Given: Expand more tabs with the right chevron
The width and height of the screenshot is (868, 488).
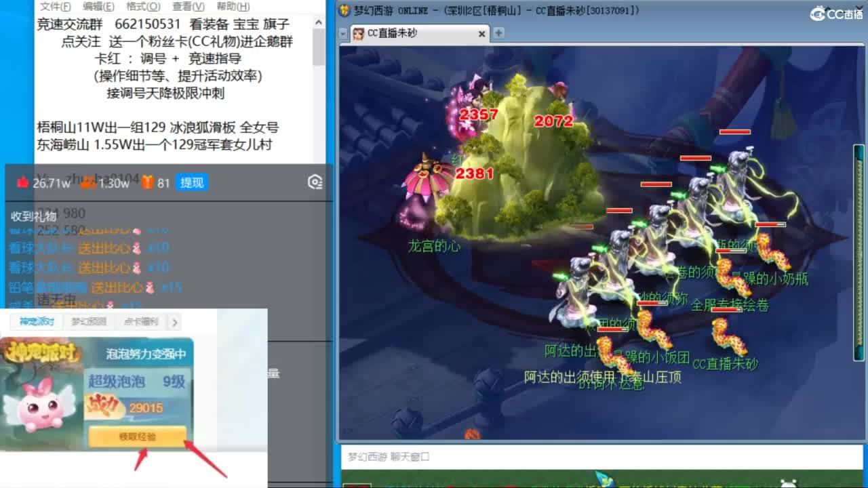Looking at the screenshot, I should (174, 323).
